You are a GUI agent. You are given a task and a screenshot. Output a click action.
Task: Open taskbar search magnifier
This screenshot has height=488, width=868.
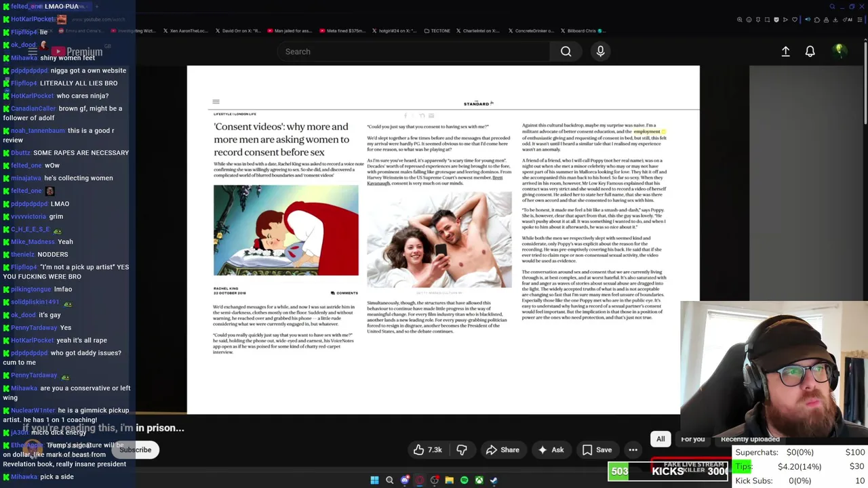point(389,481)
